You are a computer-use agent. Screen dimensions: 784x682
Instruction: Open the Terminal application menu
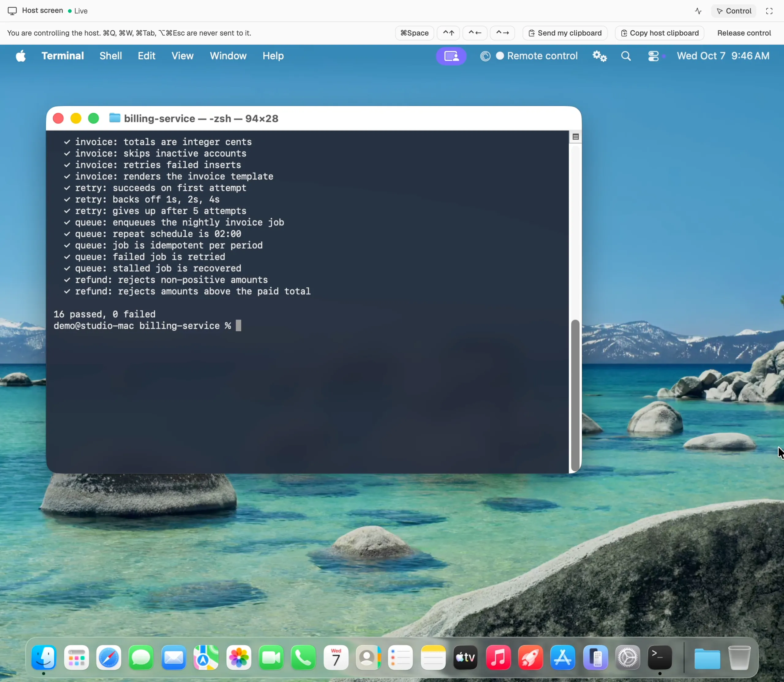[62, 56]
